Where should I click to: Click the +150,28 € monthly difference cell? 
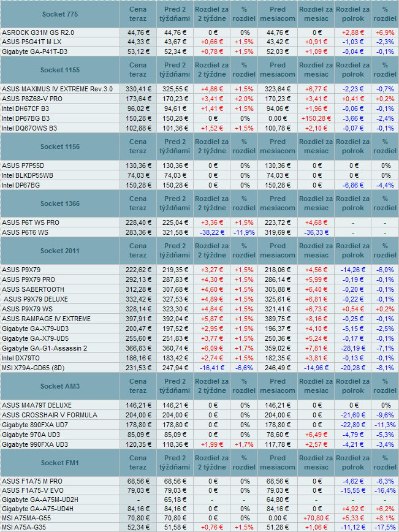(x=316, y=118)
